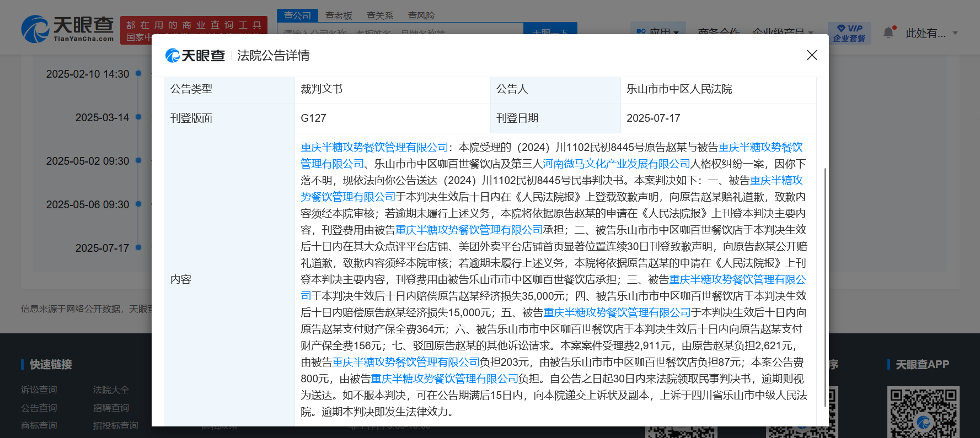Viewport: 980px width, 438px height.
Task: Click the 公告人 label cell
Action: (555, 89)
